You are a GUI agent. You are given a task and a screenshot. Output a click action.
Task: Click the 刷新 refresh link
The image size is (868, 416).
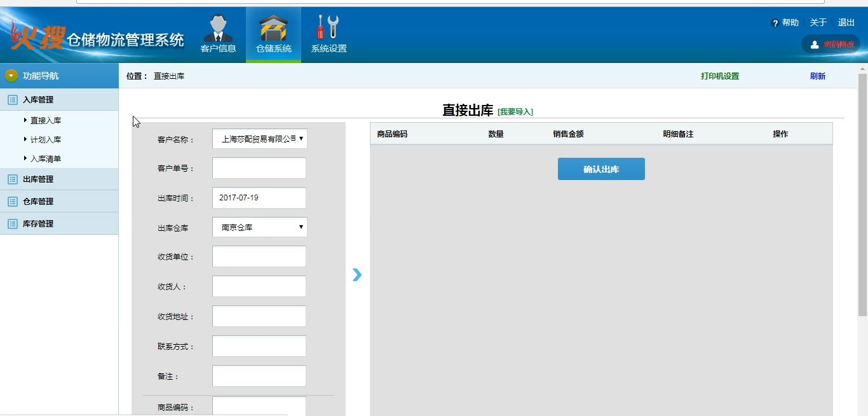(x=817, y=76)
